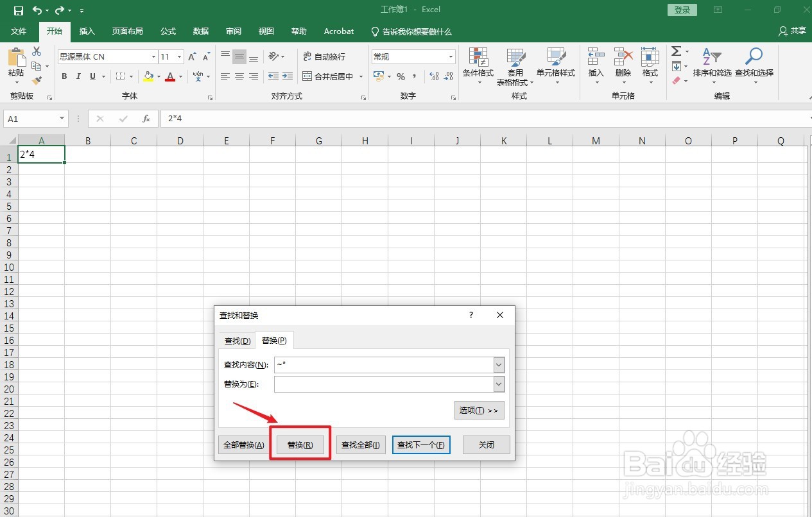Image resolution: width=812 pixels, height=517 pixels.
Task: Undo the last action
Action: [37, 10]
